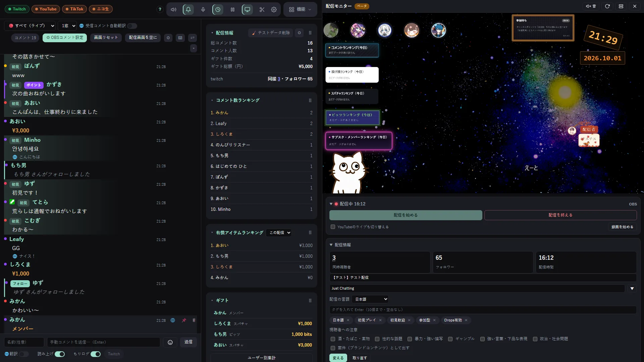644x362 pixels.
Task: Check YouTubeのライブも切り替える checkbox
Action: tap(333, 227)
